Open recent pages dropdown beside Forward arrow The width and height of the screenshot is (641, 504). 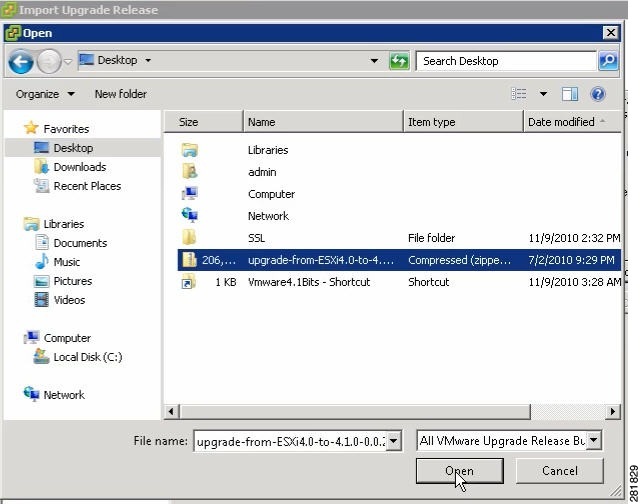click(x=68, y=62)
